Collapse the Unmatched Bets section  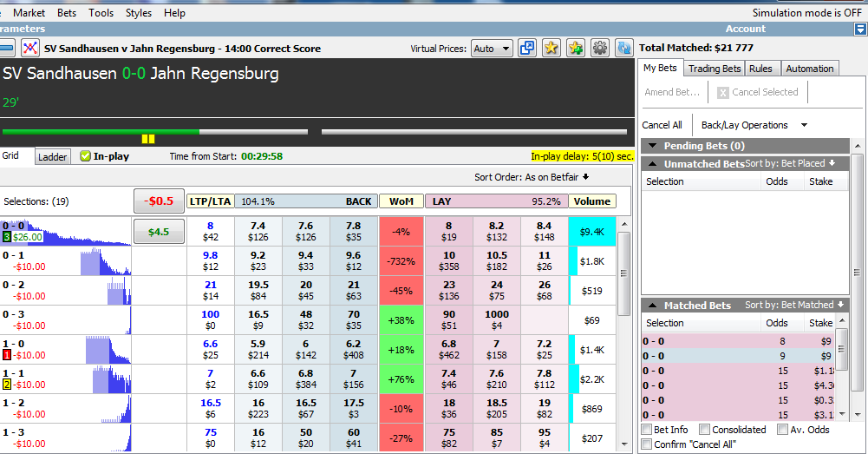pyautogui.click(x=653, y=164)
